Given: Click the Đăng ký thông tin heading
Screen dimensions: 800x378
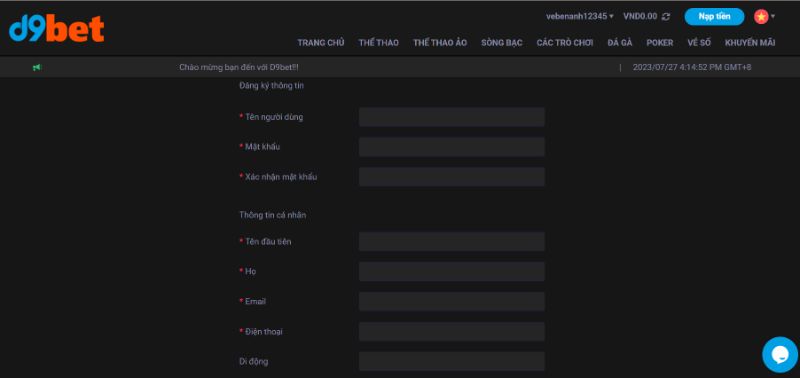Looking at the screenshot, I should click(x=271, y=86).
